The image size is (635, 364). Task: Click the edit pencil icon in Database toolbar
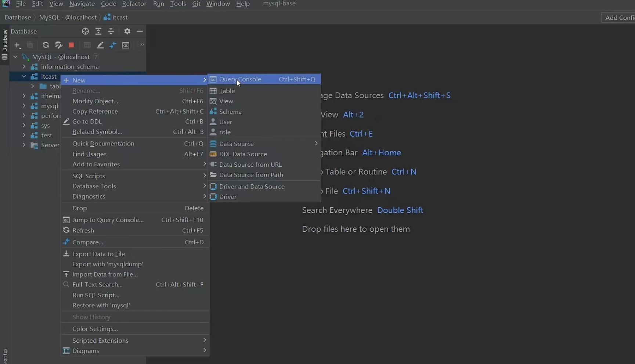click(x=100, y=45)
